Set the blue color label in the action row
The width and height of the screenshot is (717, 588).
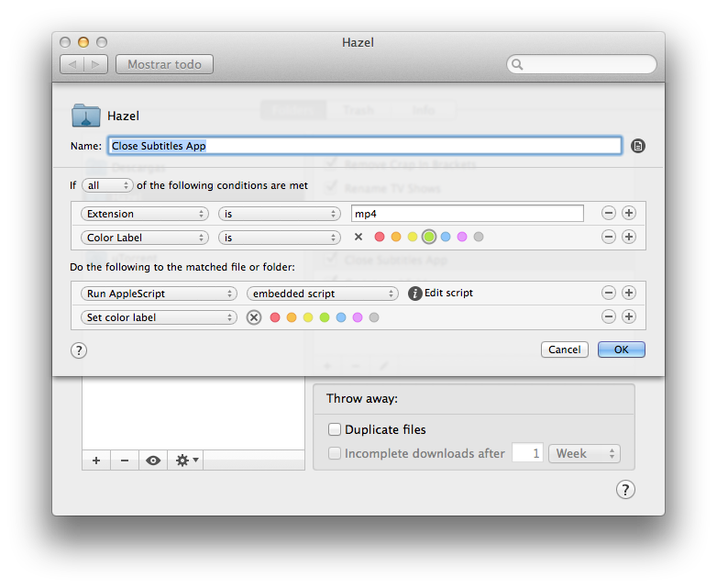341,317
